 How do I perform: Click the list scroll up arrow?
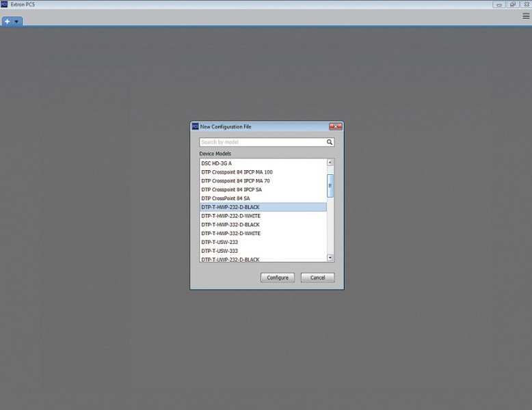[330, 163]
